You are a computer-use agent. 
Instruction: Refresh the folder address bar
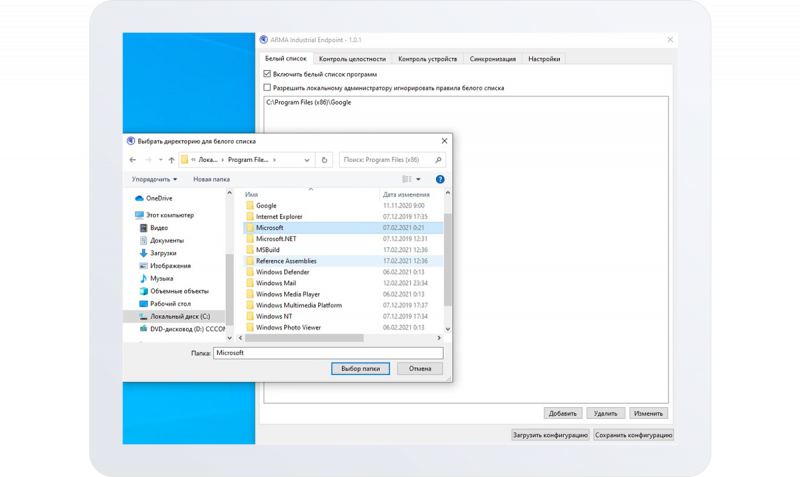(x=324, y=160)
